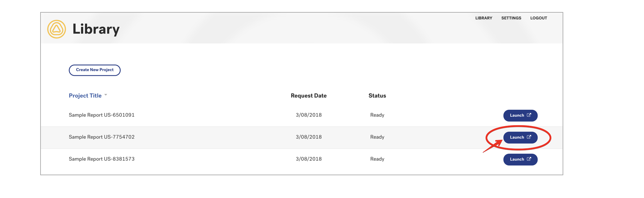
Task: Toggle Project Title sort arrow
Action: [106, 95]
